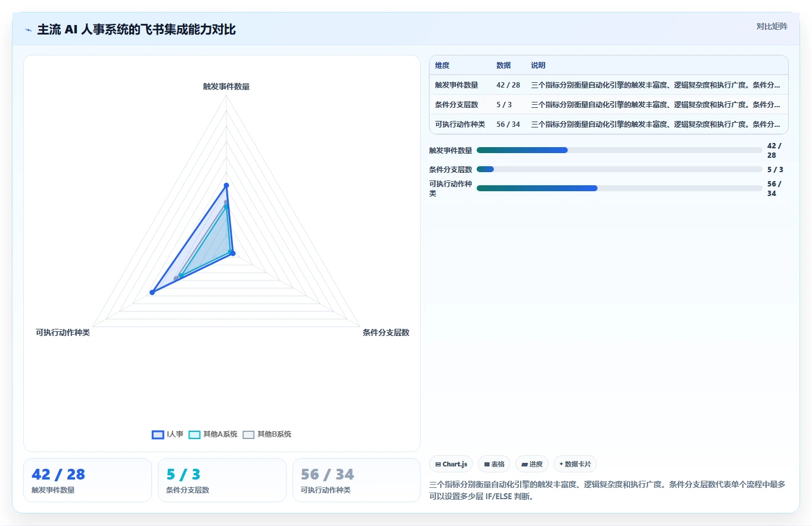Toggle the 其他B系统 legend item

click(x=267, y=434)
